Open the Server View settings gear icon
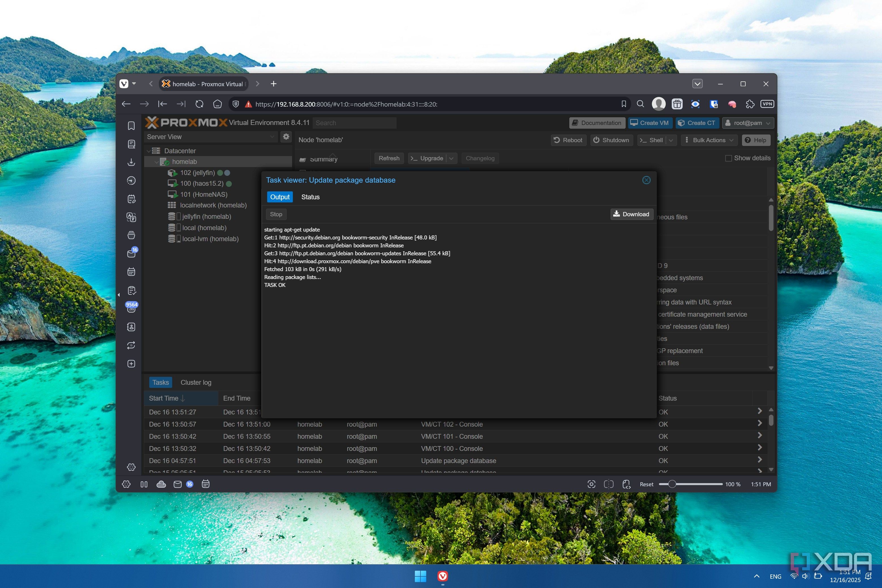This screenshot has width=882, height=588. tap(286, 137)
